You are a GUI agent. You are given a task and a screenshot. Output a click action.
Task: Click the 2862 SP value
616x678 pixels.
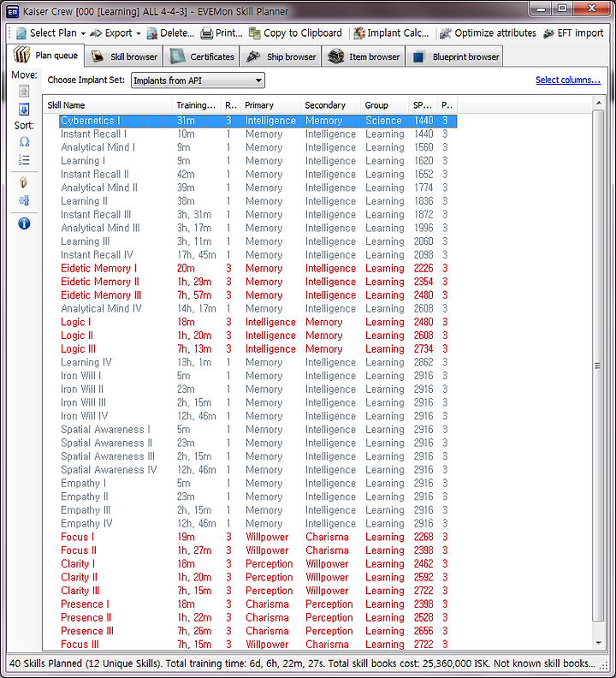[423, 362]
